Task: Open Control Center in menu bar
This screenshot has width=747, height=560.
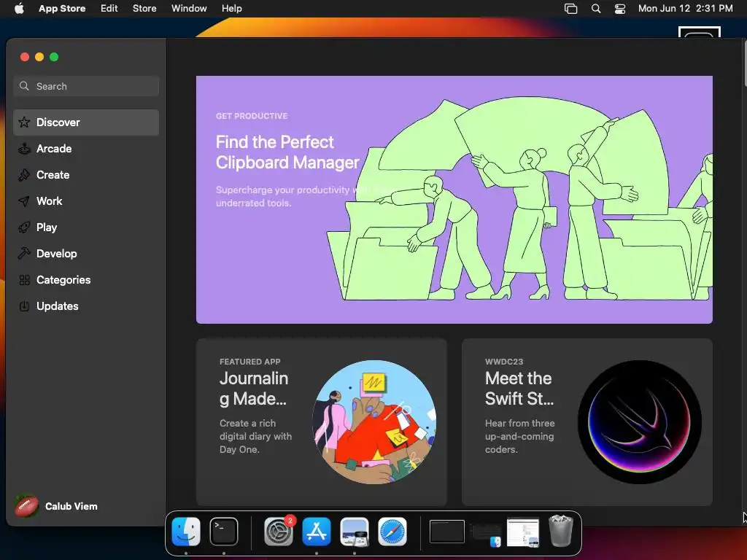Action: pos(620,9)
